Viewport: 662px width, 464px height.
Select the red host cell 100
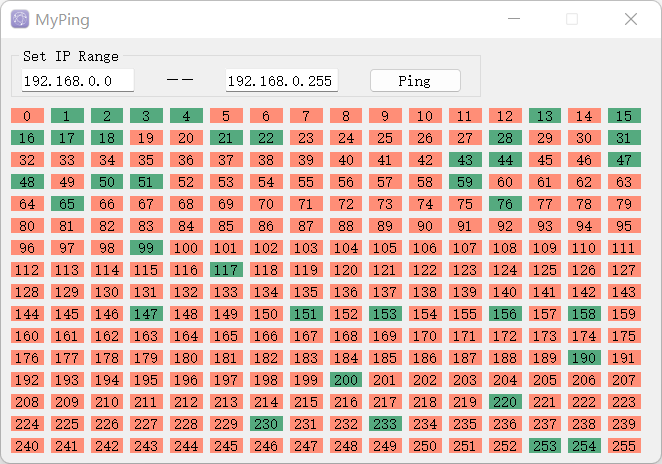pos(187,248)
